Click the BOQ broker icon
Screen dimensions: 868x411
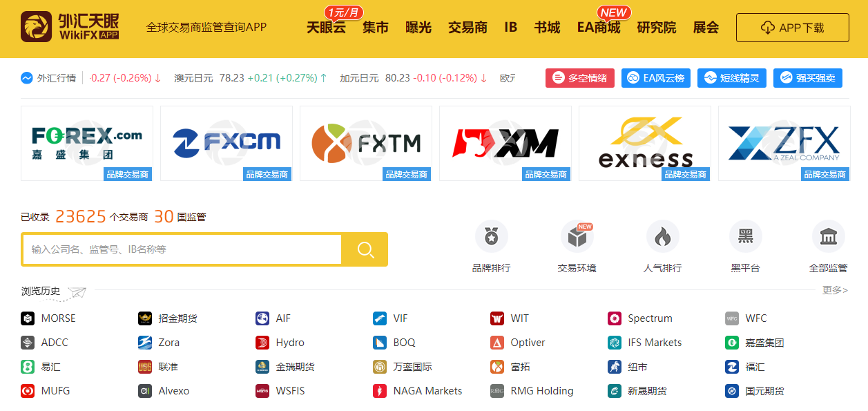pos(380,343)
